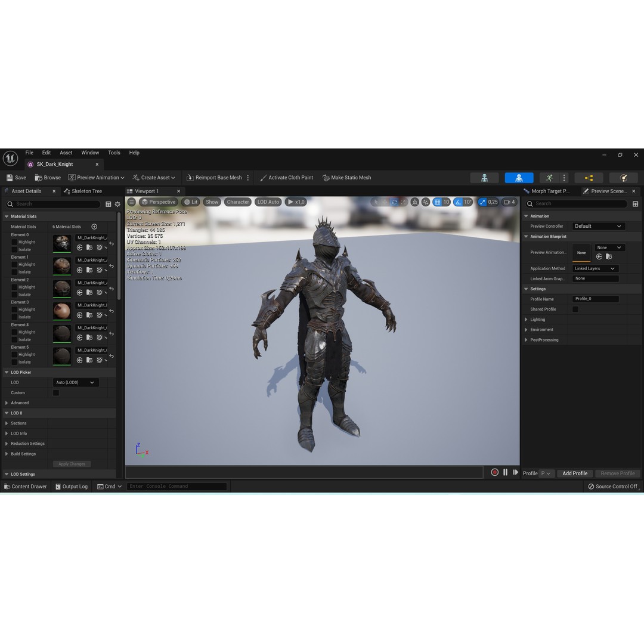644x644 pixels.
Task: Open the LOD Auto (LOD0) dropdown
Action: pos(76,382)
